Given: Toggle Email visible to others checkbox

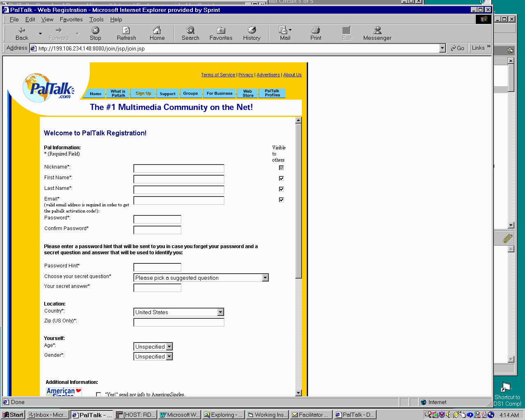Looking at the screenshot, I should point(281,200).
